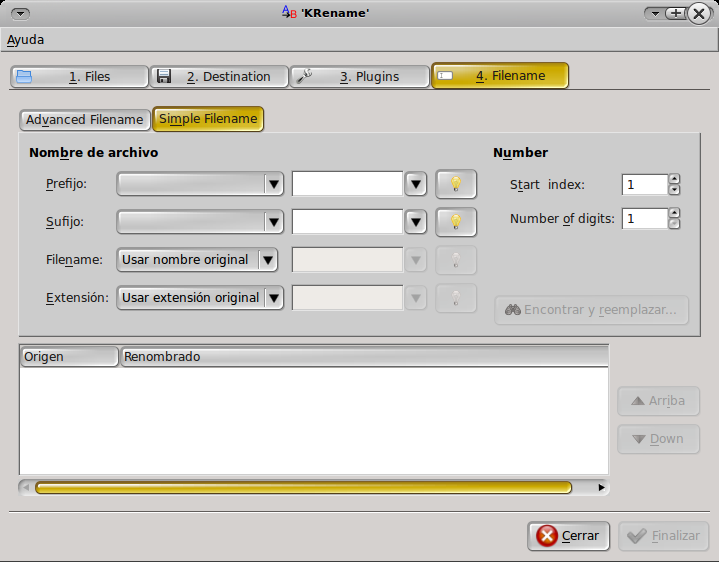Click the Prefijo text input field
Screen dimensions: 719x562
coord(347,184)
